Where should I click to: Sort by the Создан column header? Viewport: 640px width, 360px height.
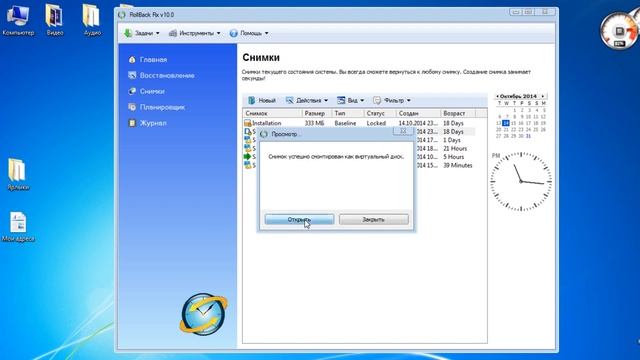418,113
